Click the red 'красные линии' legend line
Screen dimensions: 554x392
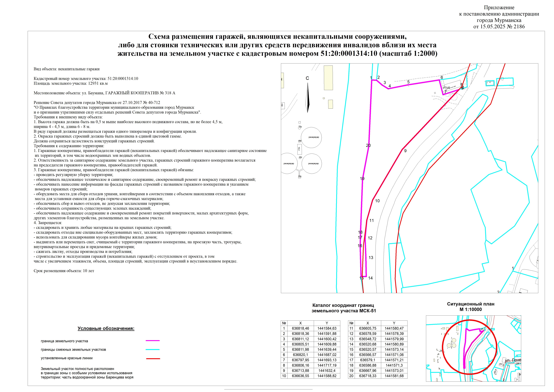tap(153, 359)
